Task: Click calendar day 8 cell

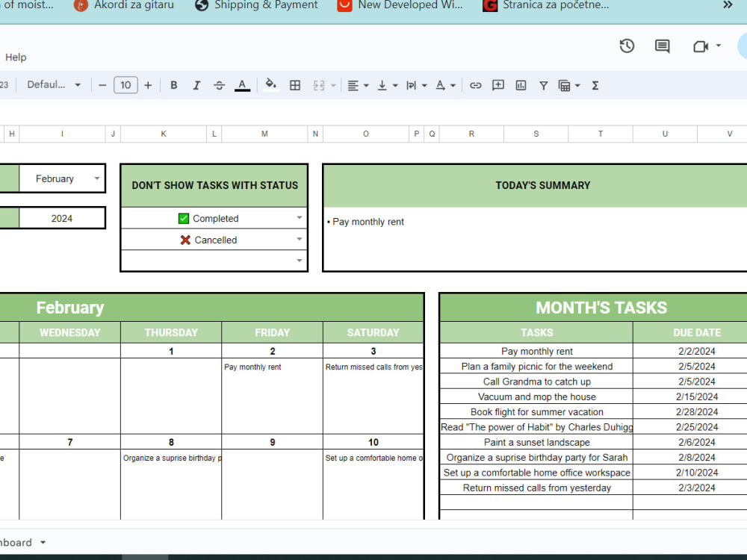Action: [171, 442]
